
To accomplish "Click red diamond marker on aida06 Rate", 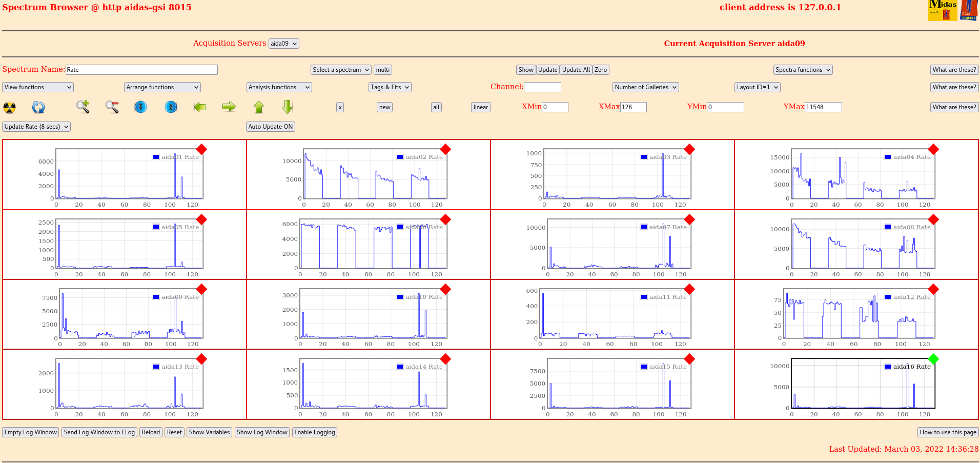I will click(x=445, y=219).
